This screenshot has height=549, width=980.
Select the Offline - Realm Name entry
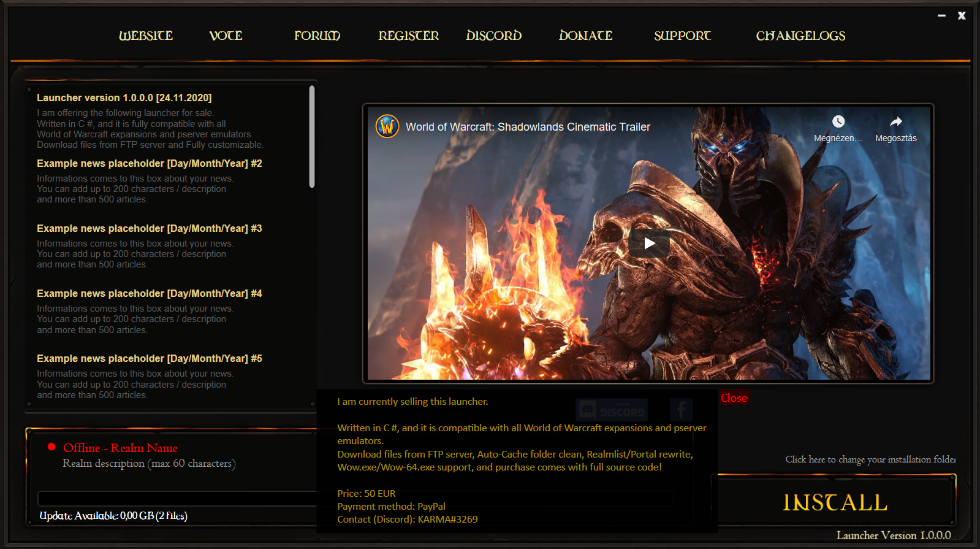coord(120,448)
